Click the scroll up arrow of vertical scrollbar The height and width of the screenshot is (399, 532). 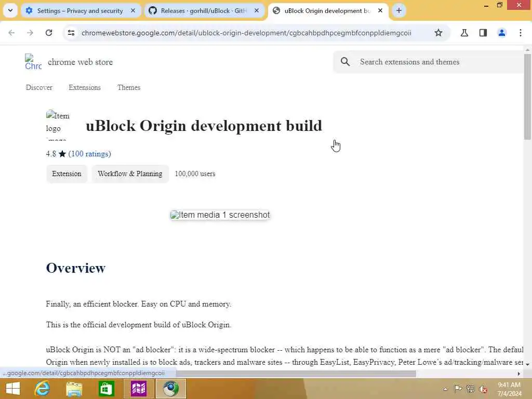tap(527, 50)
